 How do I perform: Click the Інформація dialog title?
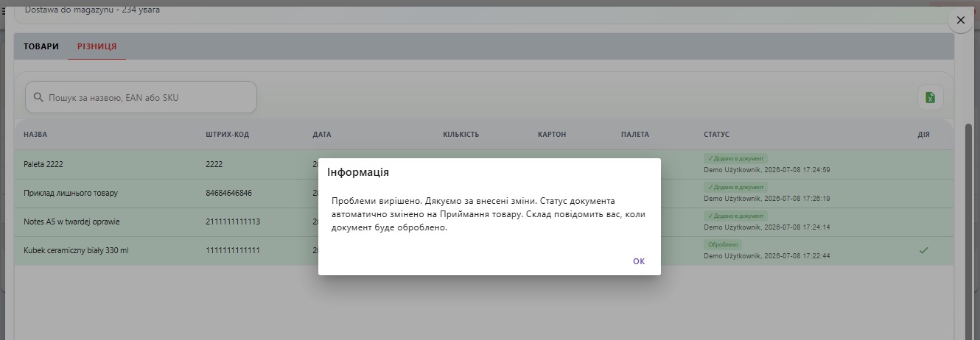pyautogui.click(x=358, y=172)
